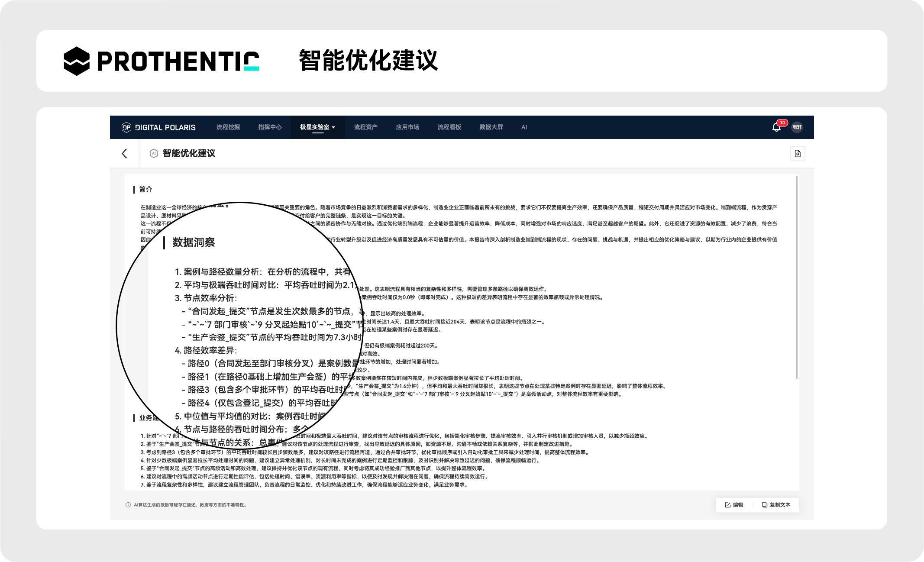Switch to the 指挥中心 tab
The image size is (924, 562).
pos(270,127)
